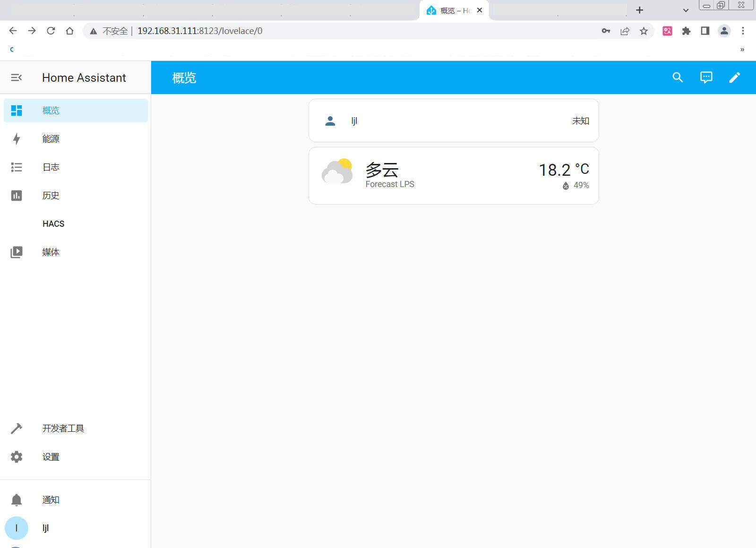Open the ljl person entity row
Screen dimensions: 756x548
[x=454, y=121]
